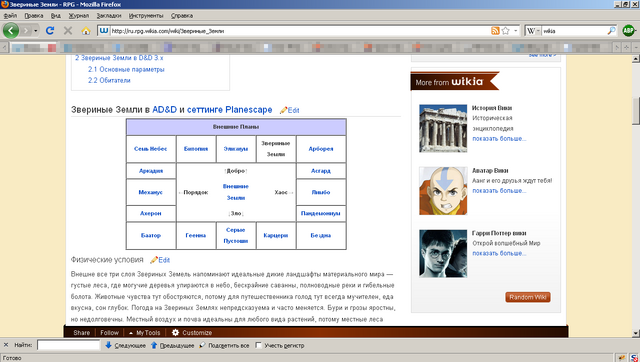Open the Правка menu
Screen dimensions: 640x362
pos(33,16)
